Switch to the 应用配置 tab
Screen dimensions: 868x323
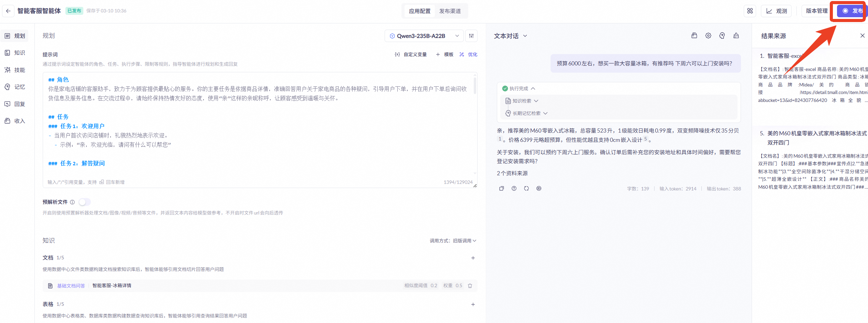coord(420,11)
